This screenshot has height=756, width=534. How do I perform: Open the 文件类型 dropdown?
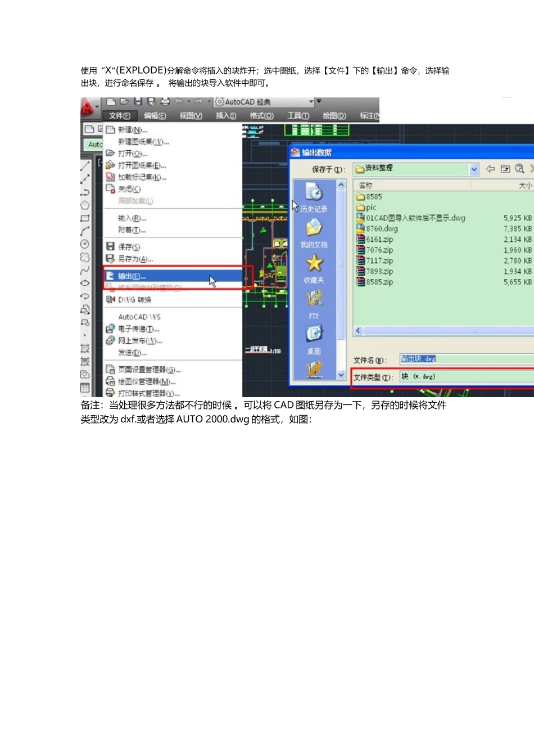(x=467, y=377)
